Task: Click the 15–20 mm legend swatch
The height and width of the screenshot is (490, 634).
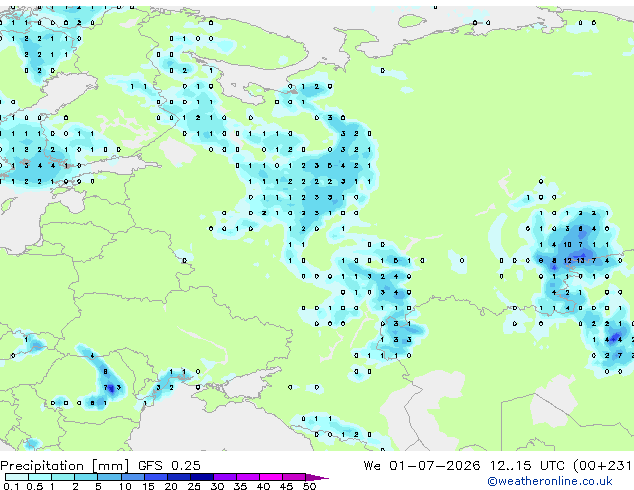Action: click(x=156, y=477)
